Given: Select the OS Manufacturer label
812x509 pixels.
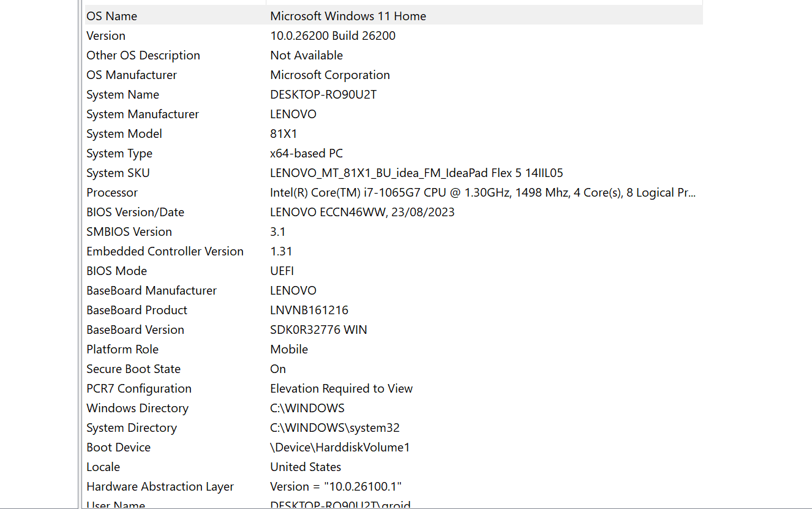Looking at the screenshot, I should (132, 75).
